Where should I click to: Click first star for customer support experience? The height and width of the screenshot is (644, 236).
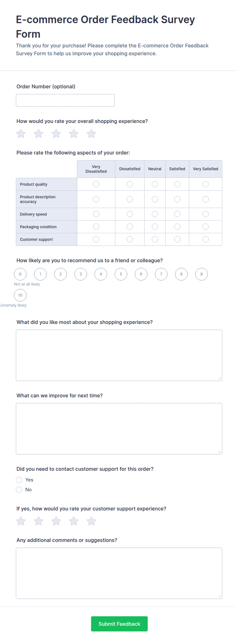point(21,521)
